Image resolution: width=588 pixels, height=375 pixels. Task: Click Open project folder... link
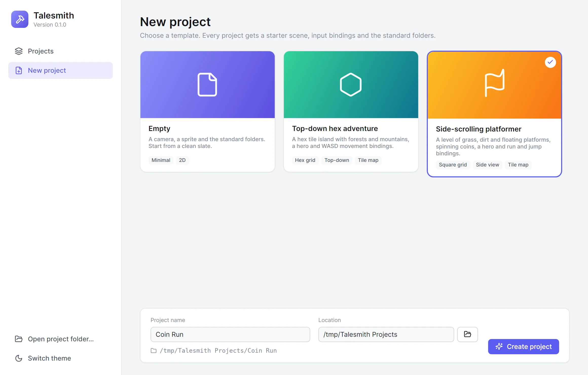pos(61,339)
